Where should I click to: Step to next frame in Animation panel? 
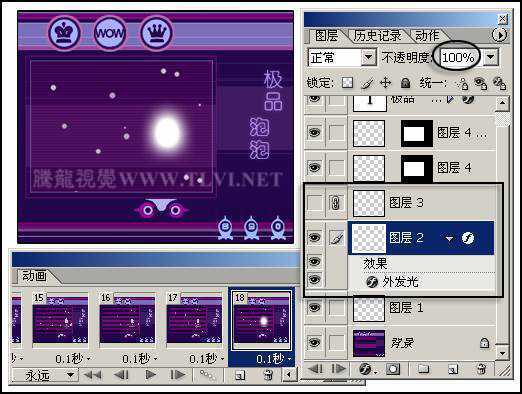point(178,375)
